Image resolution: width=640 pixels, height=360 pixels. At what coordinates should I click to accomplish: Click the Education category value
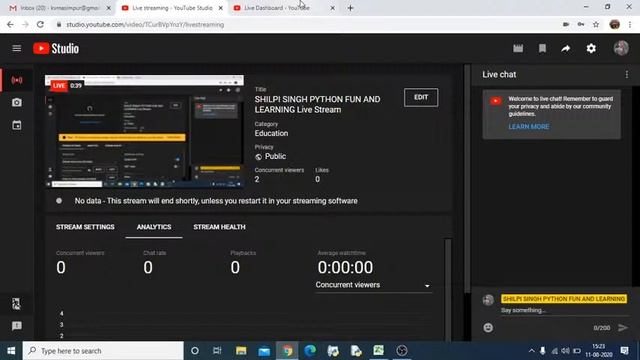tap(271, 133)
